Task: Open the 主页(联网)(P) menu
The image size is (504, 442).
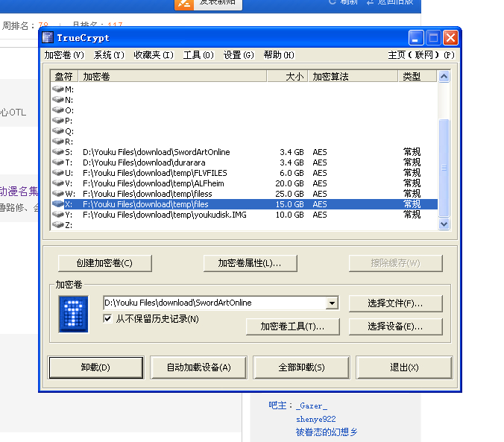Action: click(x=421, y=55)
